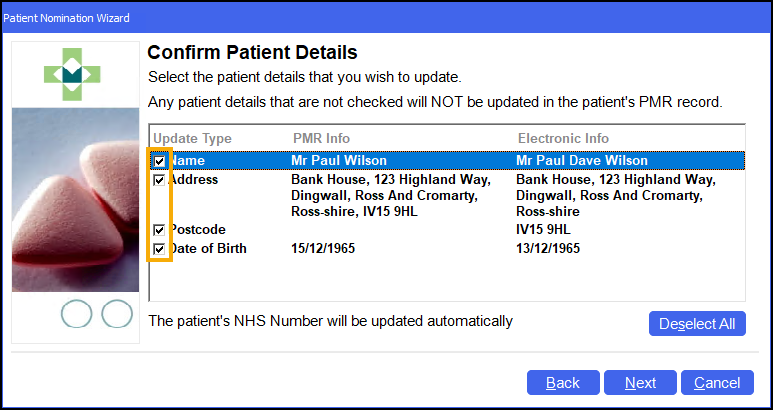Select the electronic date of birth 13/12/1965

click(548, 249)
